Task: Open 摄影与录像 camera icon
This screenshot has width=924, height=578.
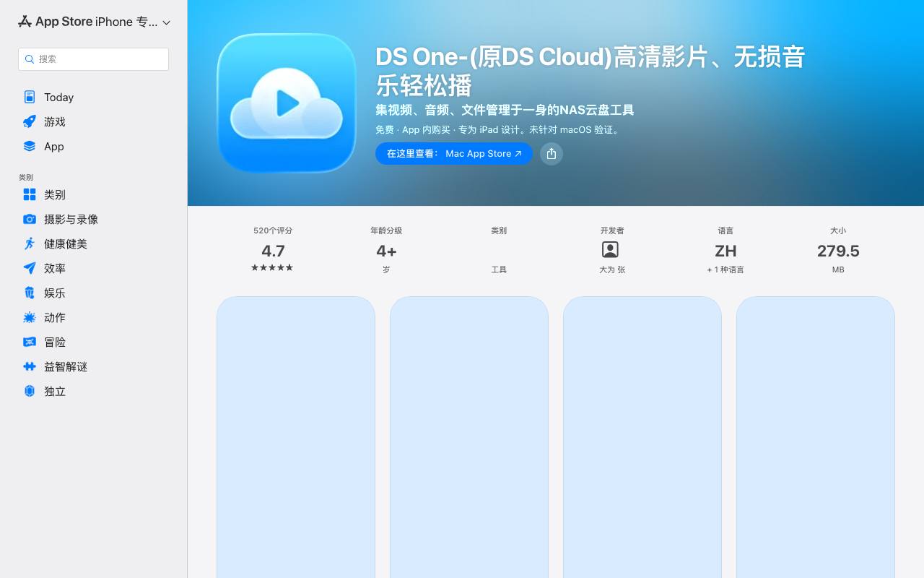Action: tap(30, 219)
